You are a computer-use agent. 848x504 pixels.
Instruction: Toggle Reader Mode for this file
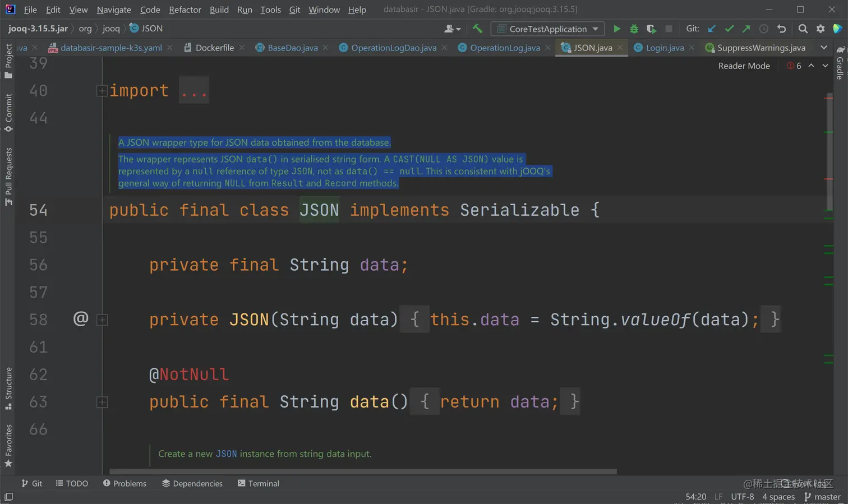point(744,66)
